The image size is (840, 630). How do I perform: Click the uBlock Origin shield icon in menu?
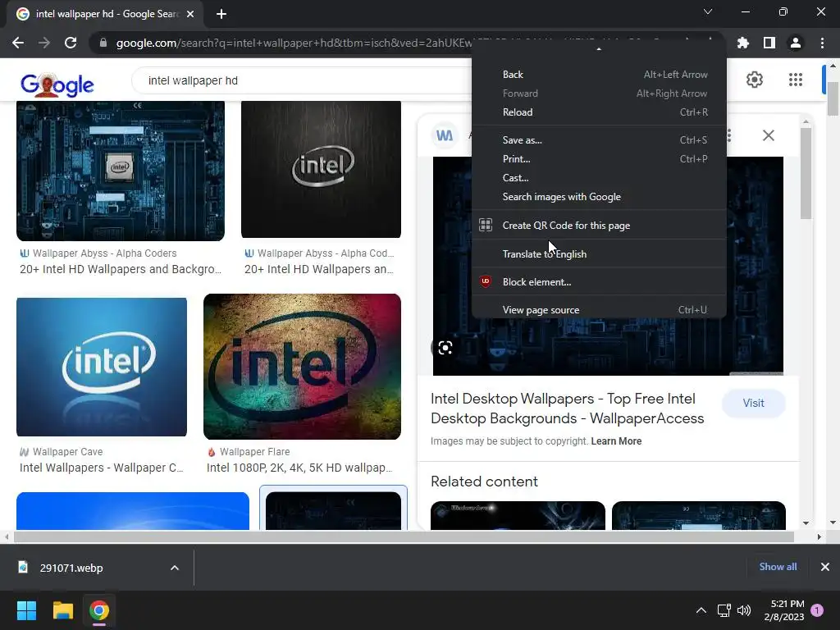[486, 281]
